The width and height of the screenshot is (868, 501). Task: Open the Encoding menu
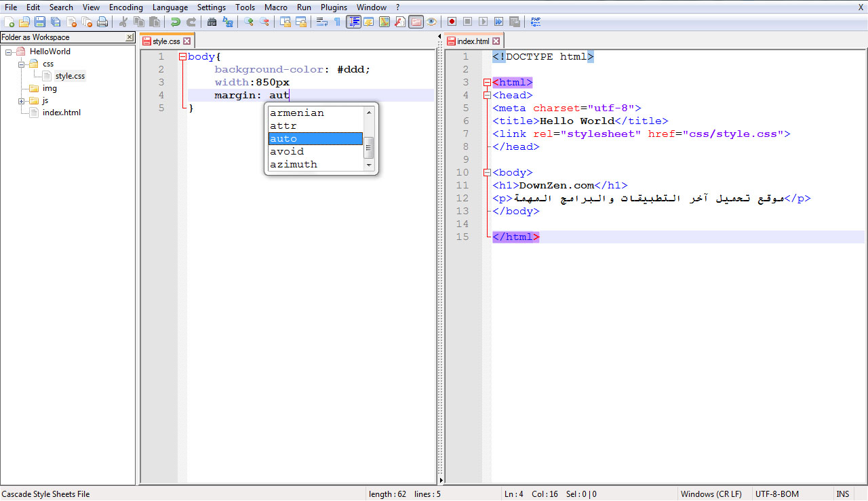[125, 7]
